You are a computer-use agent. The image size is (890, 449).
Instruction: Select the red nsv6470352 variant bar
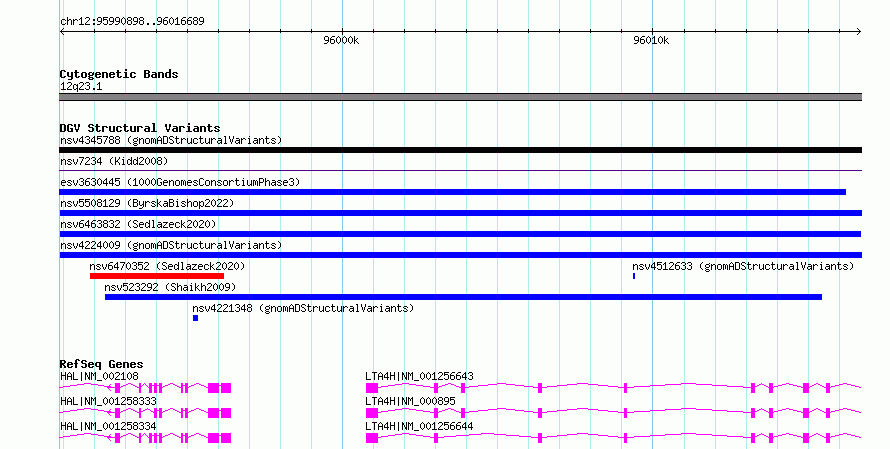[x=157, y=276]
